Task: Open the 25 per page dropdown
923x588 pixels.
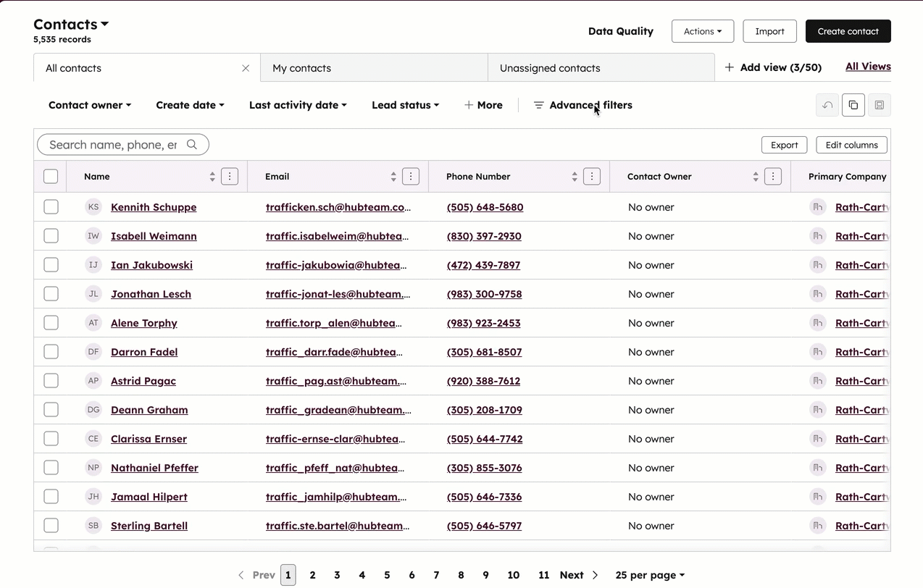Action: click(650, 575)
